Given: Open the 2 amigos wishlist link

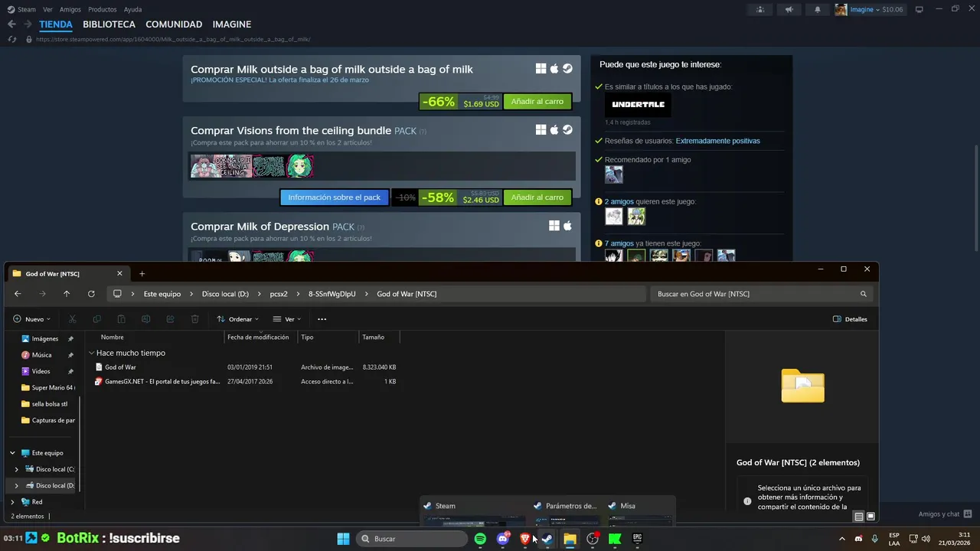Looking at the screenshot, I should coord(619,202).
